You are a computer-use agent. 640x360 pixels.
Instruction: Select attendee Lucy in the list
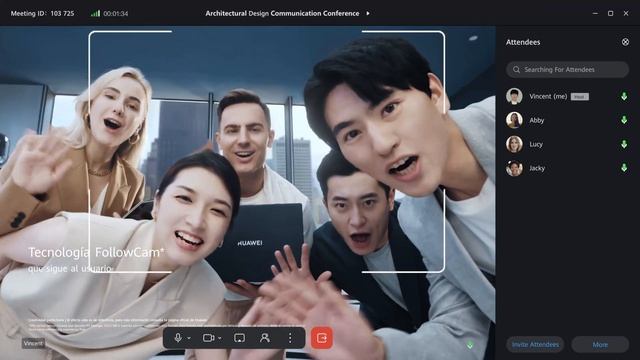click(567, 144)
